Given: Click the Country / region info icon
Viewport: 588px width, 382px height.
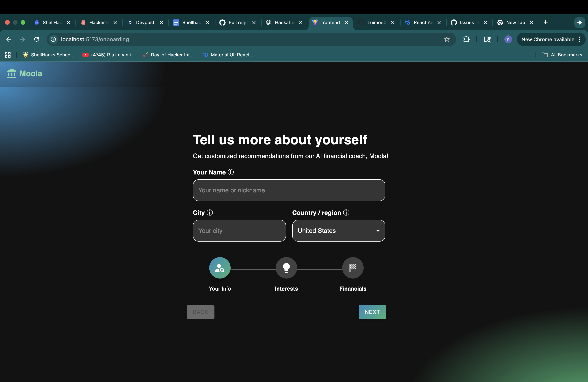Looking at the screenshot, I should click(x=346, y=213).
